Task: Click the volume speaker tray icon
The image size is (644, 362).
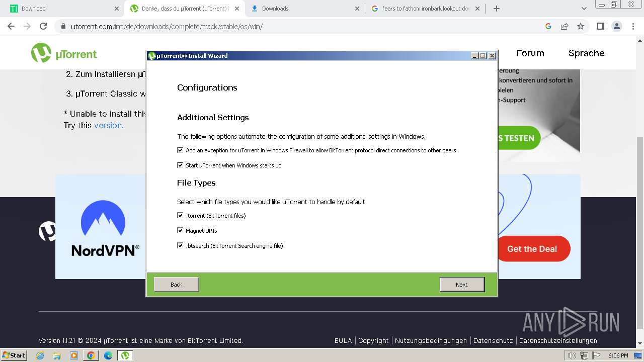Action: pos(572,355)
